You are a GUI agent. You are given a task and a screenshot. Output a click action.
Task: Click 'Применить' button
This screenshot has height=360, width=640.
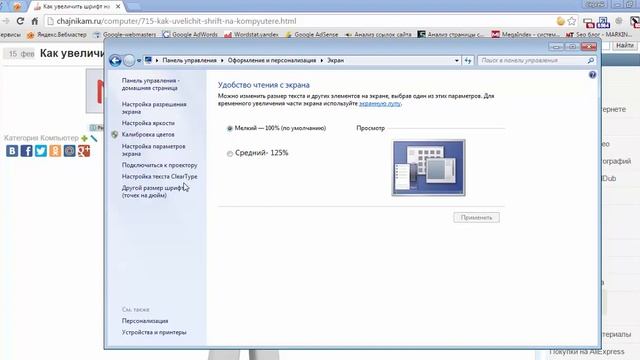click(476, 218)
